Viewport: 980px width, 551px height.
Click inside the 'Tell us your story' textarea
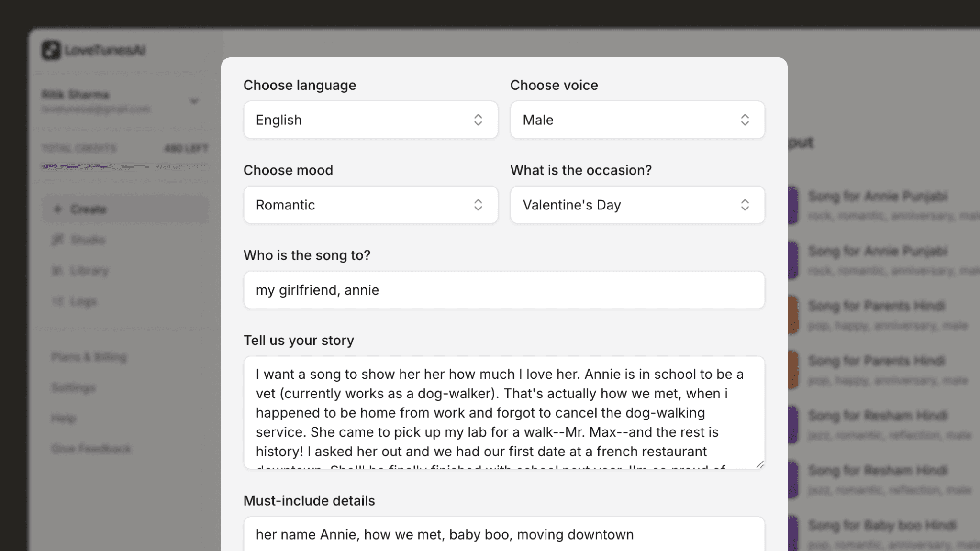(504, 412)
